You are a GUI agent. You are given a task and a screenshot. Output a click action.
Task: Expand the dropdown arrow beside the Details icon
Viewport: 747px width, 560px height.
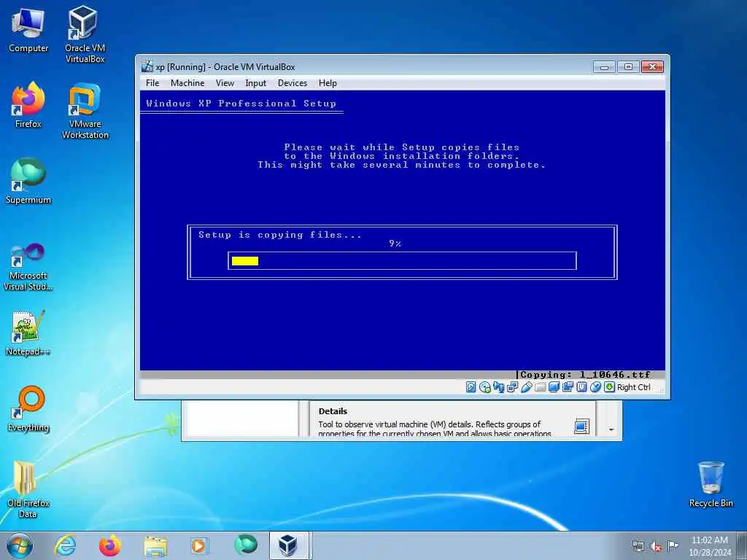[x=611, y=429]
